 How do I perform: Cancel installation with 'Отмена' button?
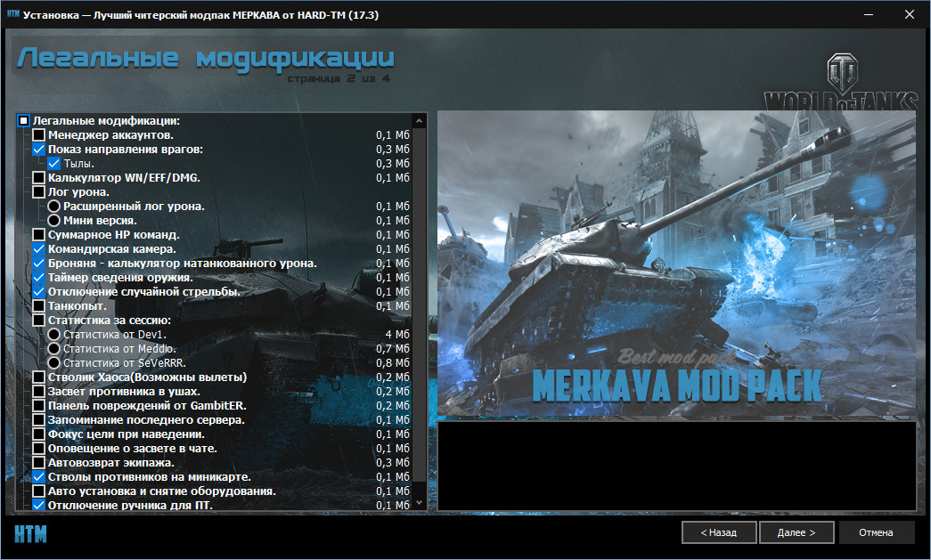876,532
